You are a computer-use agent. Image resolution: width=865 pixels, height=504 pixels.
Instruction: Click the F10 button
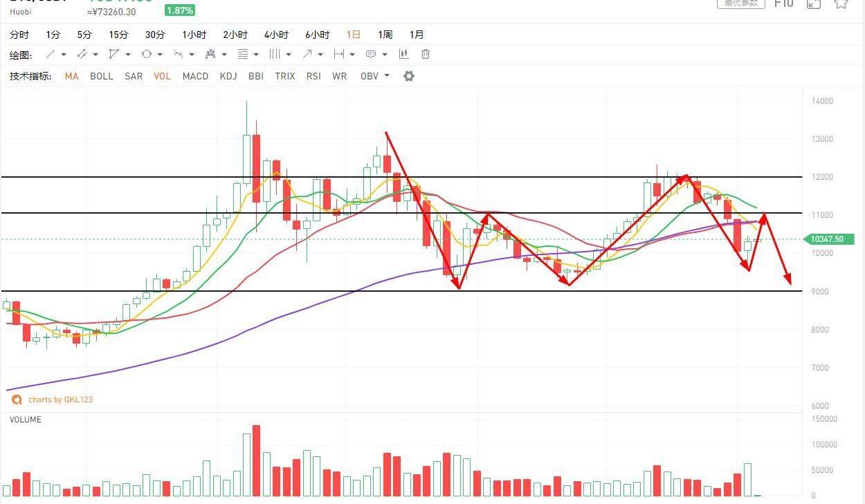coord(783,3)
